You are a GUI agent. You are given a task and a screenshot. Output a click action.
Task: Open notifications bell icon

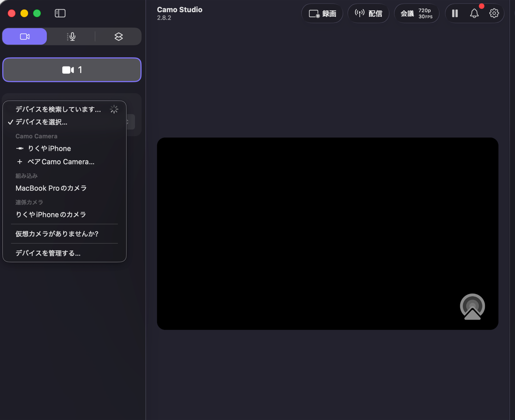click(x=475, y=14)
